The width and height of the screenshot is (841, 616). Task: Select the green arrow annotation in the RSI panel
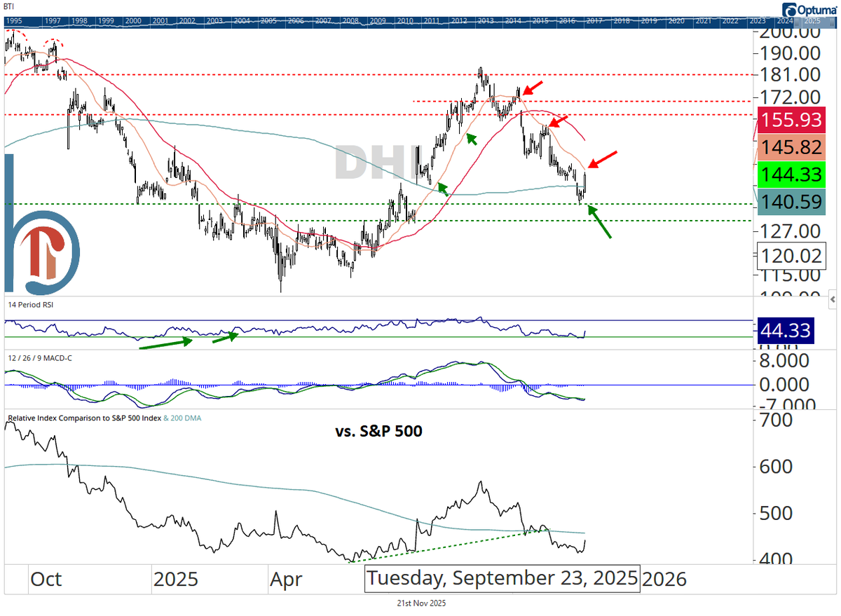[165, 341]
